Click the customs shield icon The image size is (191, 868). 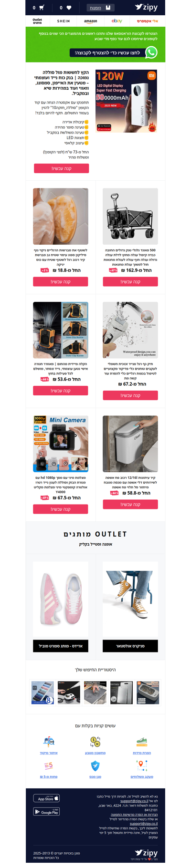tap(95, 765)
